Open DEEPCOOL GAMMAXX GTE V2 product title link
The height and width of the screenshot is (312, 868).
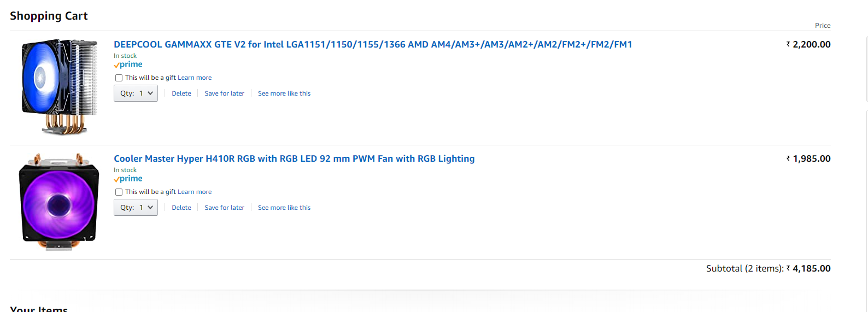(x=373, y=44)
